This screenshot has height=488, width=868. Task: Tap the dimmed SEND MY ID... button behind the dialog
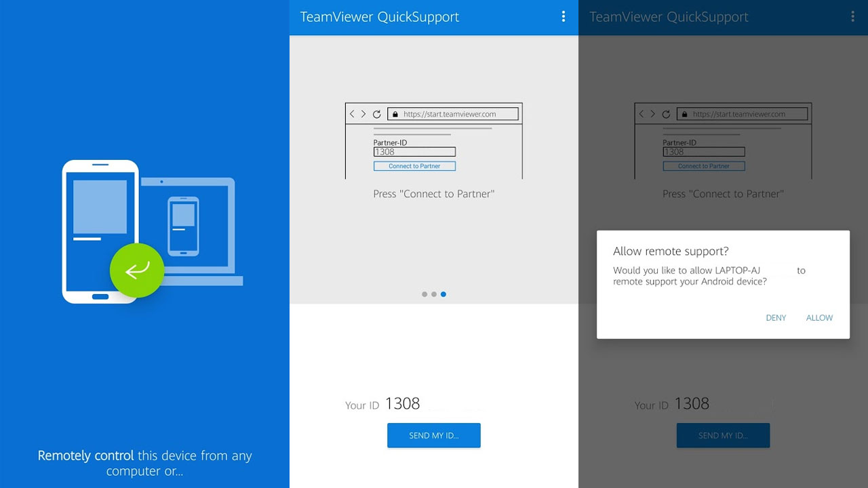coord(723,435)
